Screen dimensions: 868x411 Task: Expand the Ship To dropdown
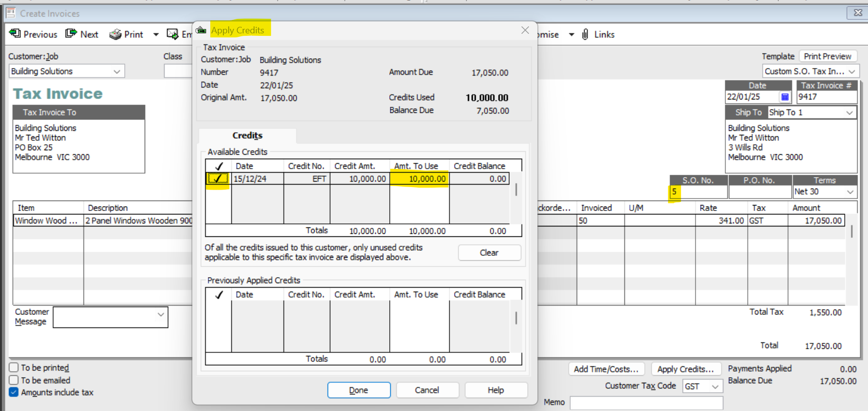pyautogui.click(x=850, y=112)
